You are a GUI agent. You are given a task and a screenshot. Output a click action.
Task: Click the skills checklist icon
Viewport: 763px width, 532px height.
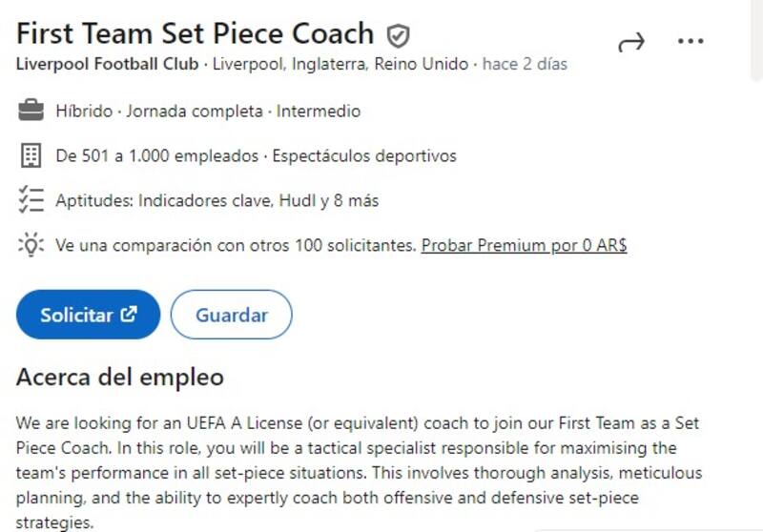tap(31, 200)
